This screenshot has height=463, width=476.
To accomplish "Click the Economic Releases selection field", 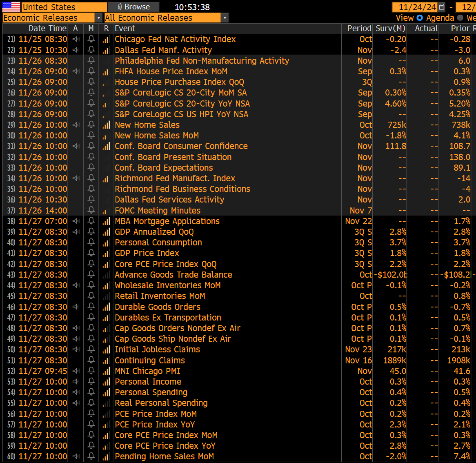I will point(49,18).
